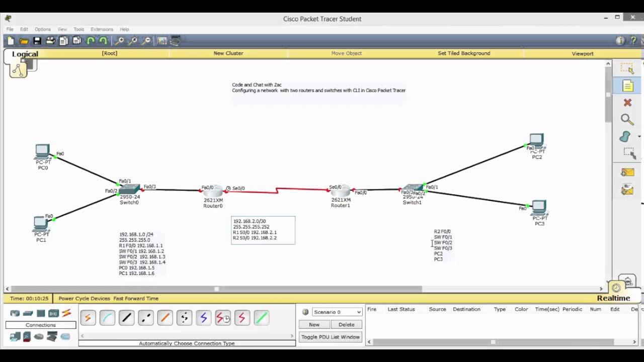Click Toggle PDU List Window button
Image resolution: width=644 pixels, height=362 pixels.
331,337
